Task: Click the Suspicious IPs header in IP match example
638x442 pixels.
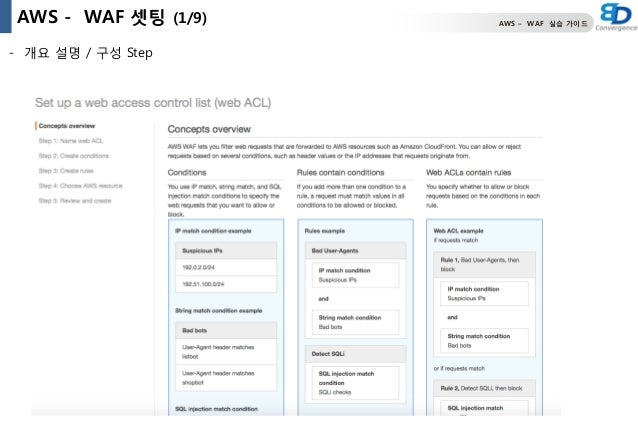Action: pyautogui.click(x=226, y=251)
